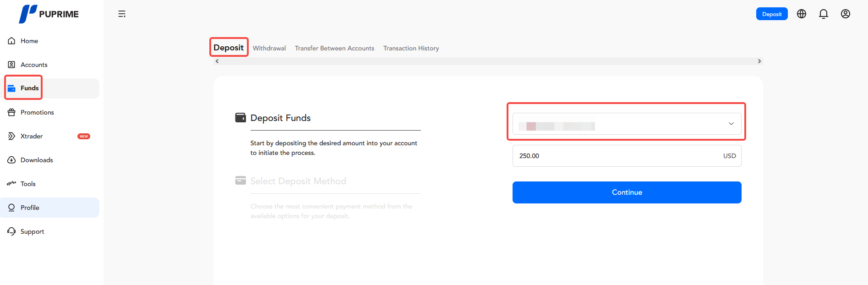
Task: Open Support from the sidebar
Action: pos(32,231)
